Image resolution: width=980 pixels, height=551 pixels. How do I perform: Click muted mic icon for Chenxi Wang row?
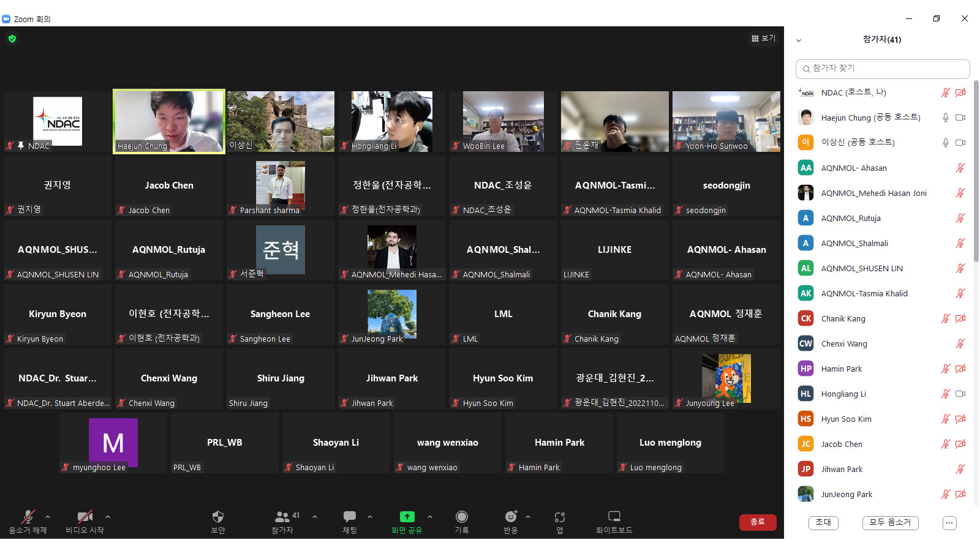click(x=960, y=343)
